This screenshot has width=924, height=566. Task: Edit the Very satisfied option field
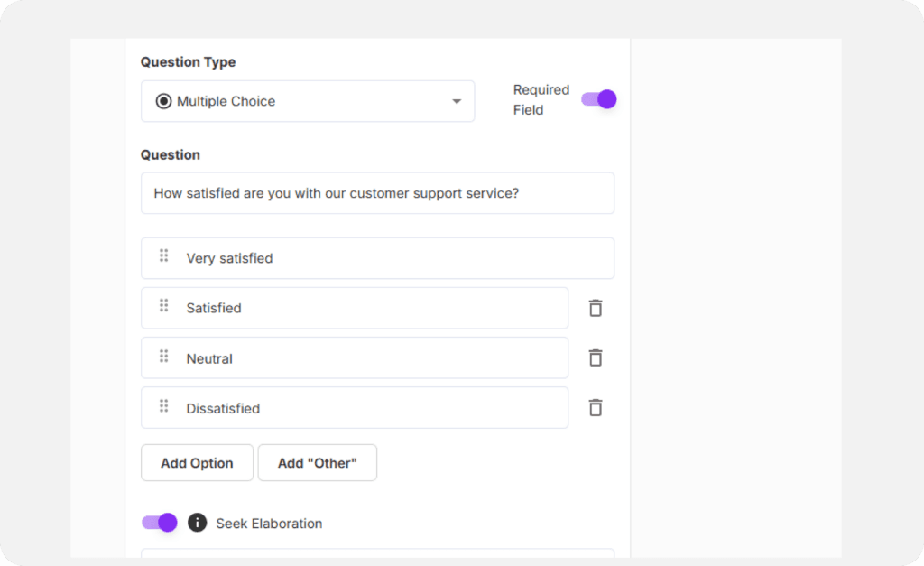pyautogui.click(x=388, y=258)
